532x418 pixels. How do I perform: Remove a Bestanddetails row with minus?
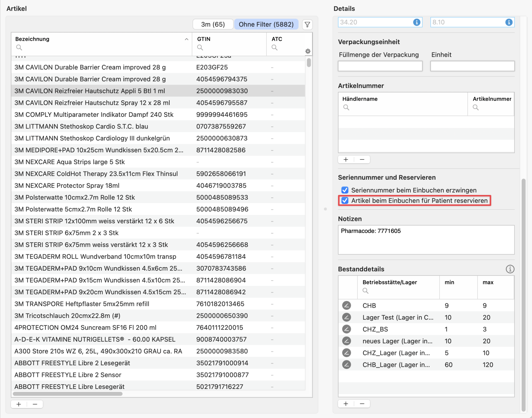(x=362, y=404)
